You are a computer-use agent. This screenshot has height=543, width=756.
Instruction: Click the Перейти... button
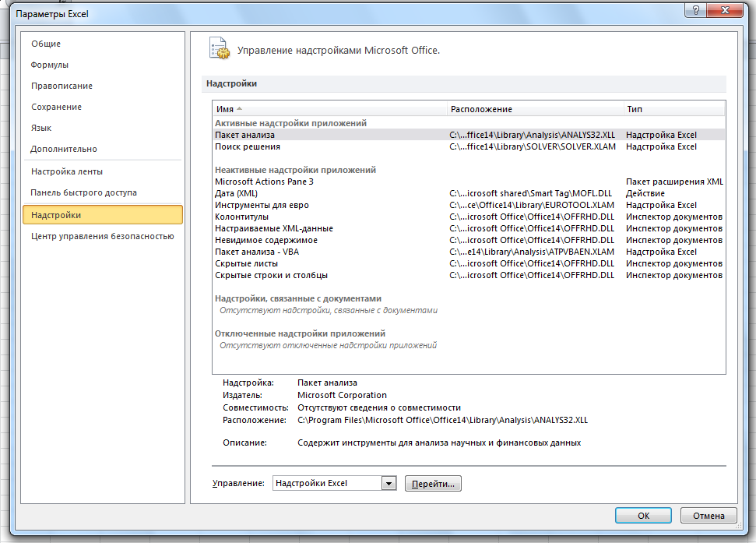pyautogui.click(x=433, y=484)
